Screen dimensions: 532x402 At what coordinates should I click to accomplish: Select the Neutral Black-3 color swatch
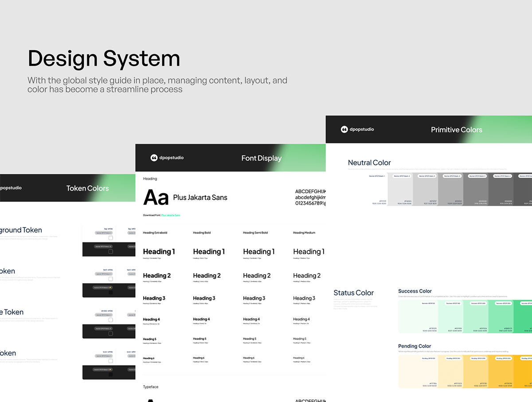pyautogui.click(x=426, y=189)
